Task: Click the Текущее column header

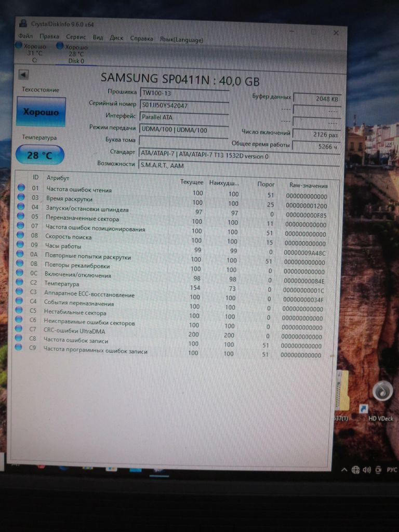Action: tap(192, 182)
